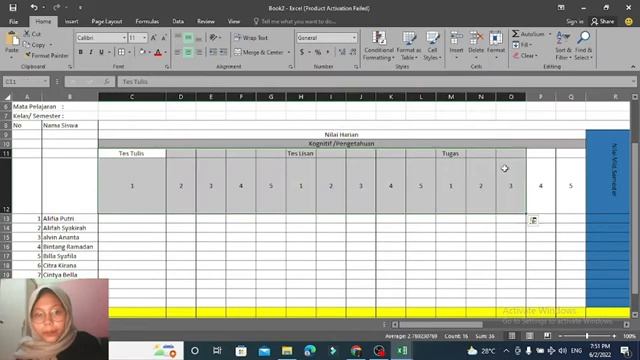Open the Cell Styles gallery
640x360 pixels.
tap(432, 46)
